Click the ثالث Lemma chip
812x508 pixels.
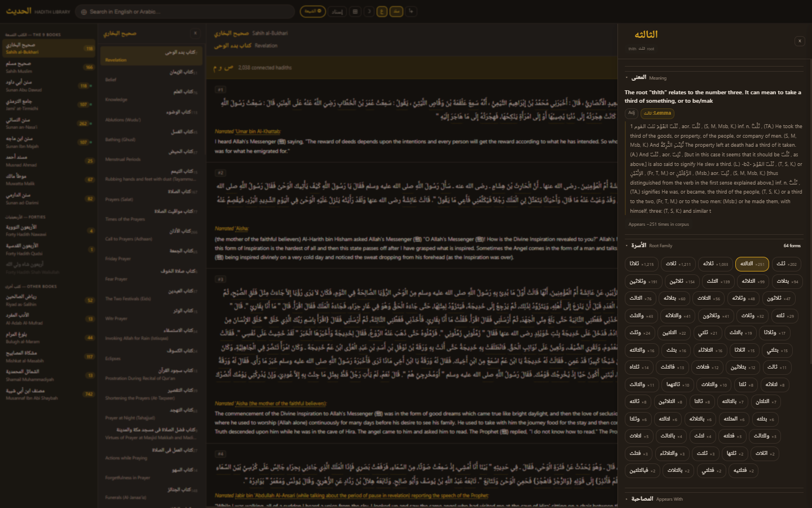tap(657, 113)
